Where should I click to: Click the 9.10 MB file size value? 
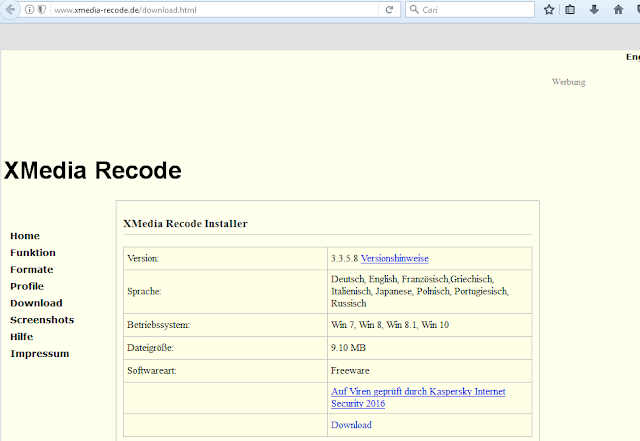click(348, 348)
